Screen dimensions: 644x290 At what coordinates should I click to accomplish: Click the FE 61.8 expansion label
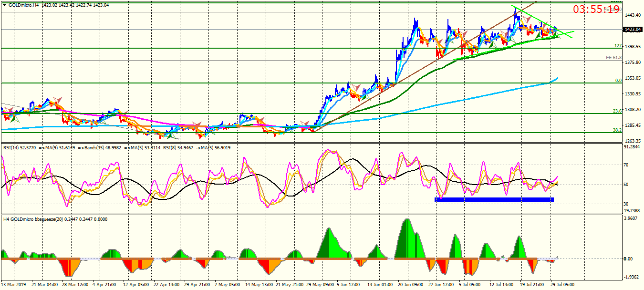click(x=613, y=58)
